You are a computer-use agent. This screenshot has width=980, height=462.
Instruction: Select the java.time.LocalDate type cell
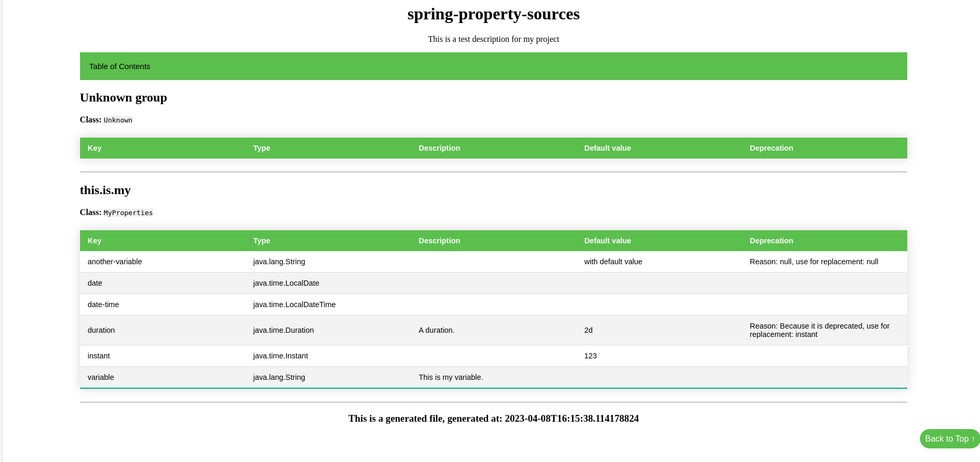point(329,283)
